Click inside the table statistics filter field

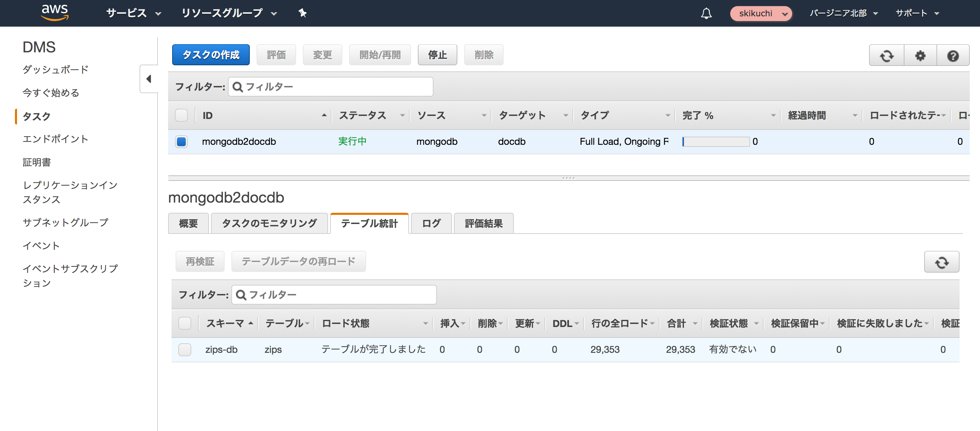[x=335, y=295]
